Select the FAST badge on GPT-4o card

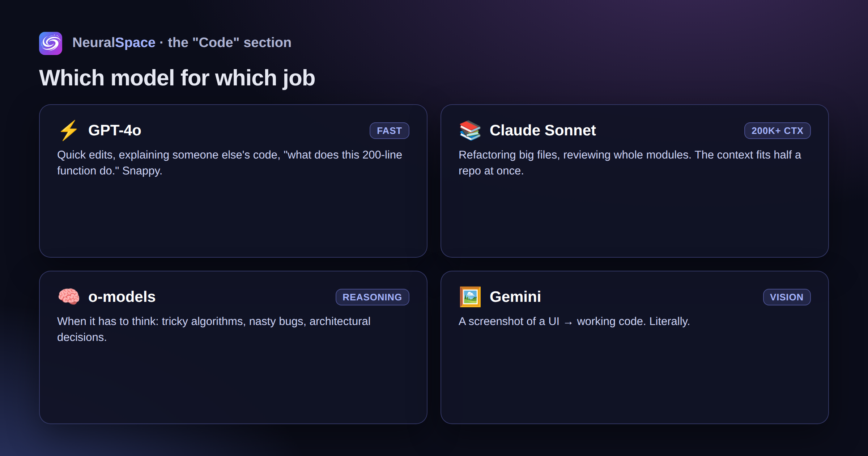(x=390, y=131)
